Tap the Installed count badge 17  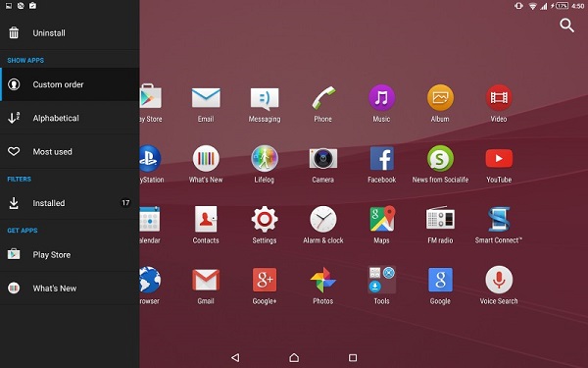[125, 203]
